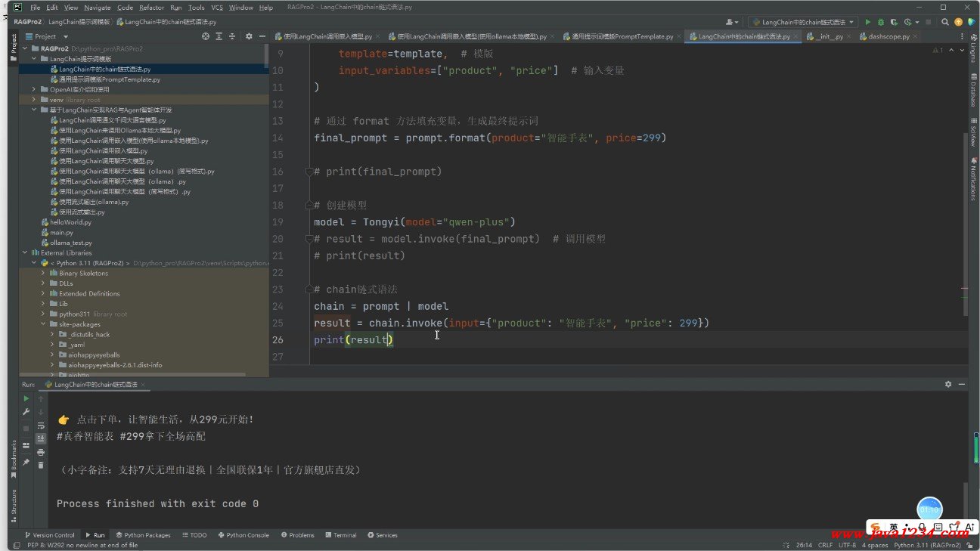The height and width of the screenshot is (551, 980).
Task: Collapse all folders in the Project panel
Action: point(233,36)
